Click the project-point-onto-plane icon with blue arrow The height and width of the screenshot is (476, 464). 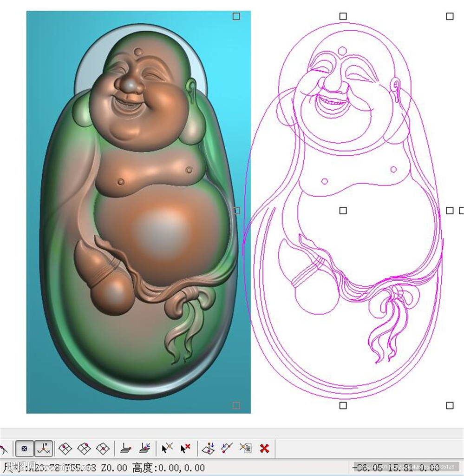(208, 449)
